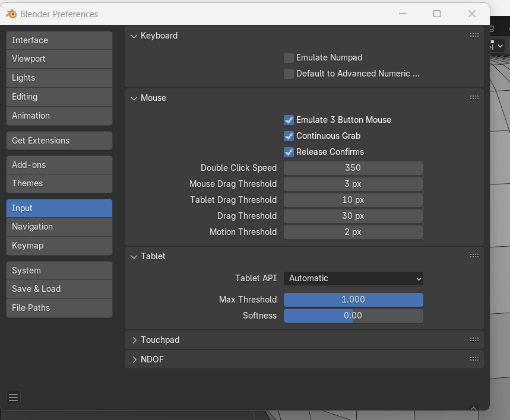Go to the Navigation tab
The image size is (510, 420).
point(59,227)
